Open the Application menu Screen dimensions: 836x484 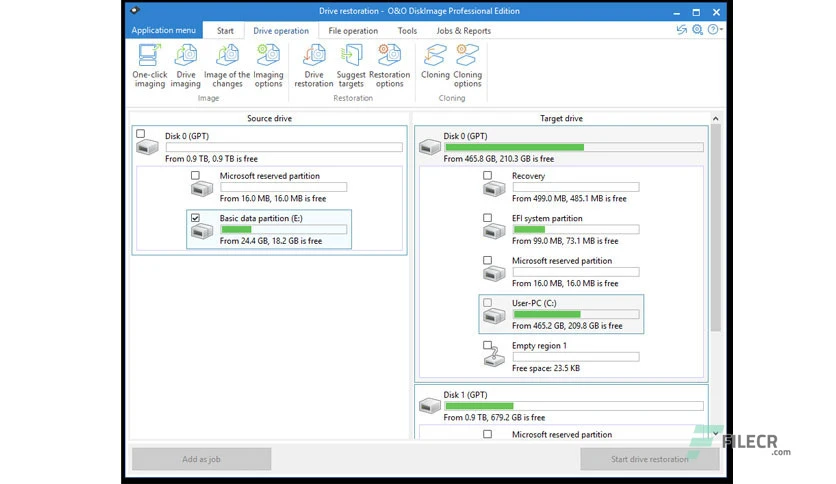164,30
